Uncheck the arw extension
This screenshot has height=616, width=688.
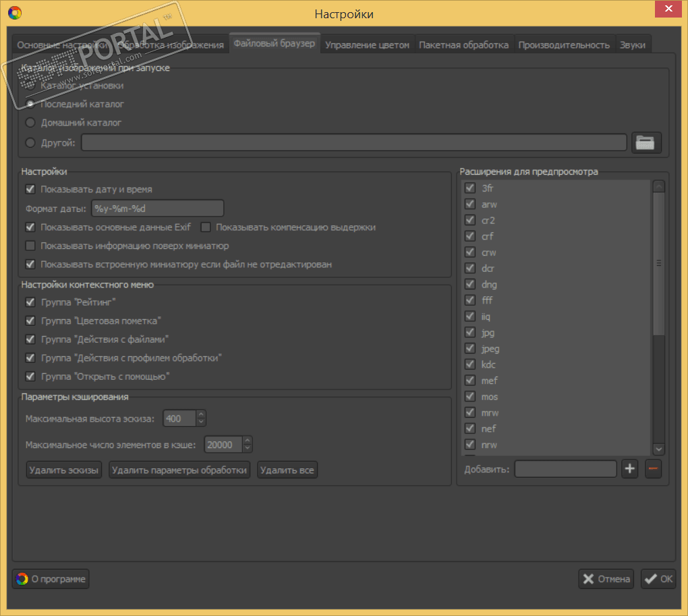[x=470, y=204]
